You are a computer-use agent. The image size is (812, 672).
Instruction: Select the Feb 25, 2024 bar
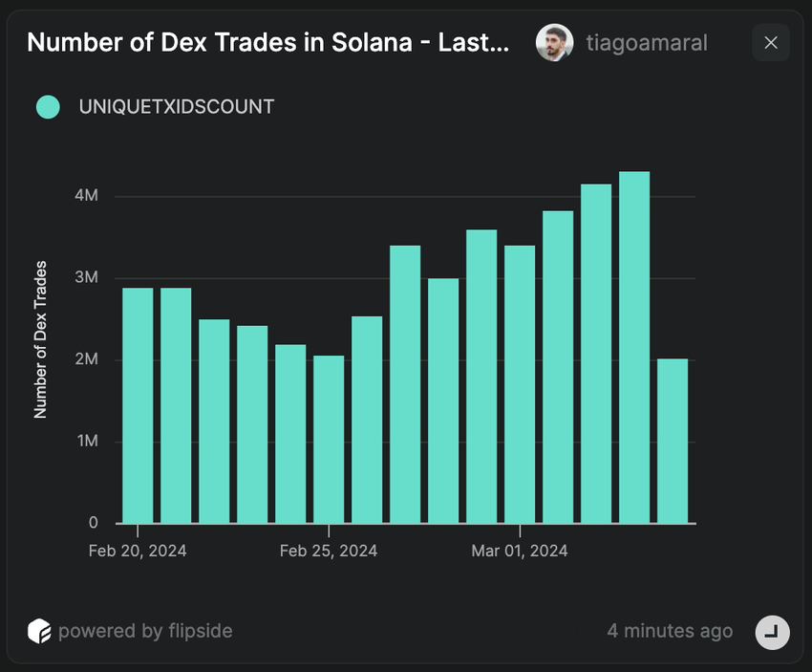(x=329, y=440)
